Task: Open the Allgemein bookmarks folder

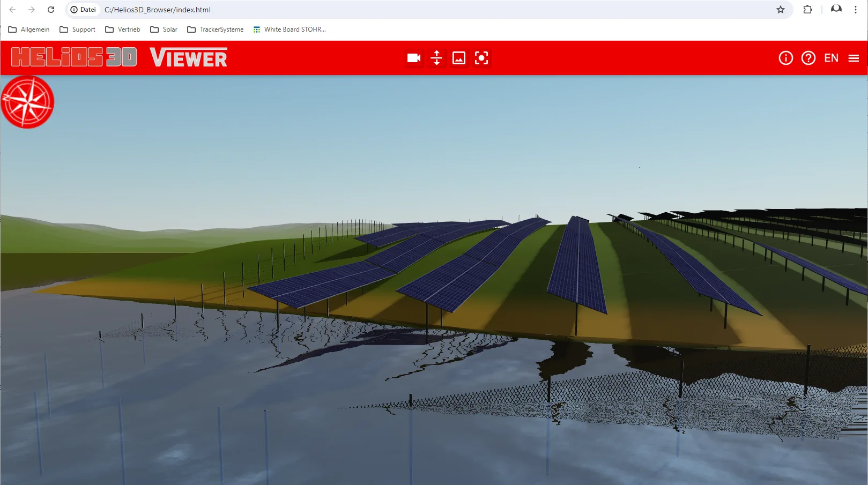Action: [29, 29]
